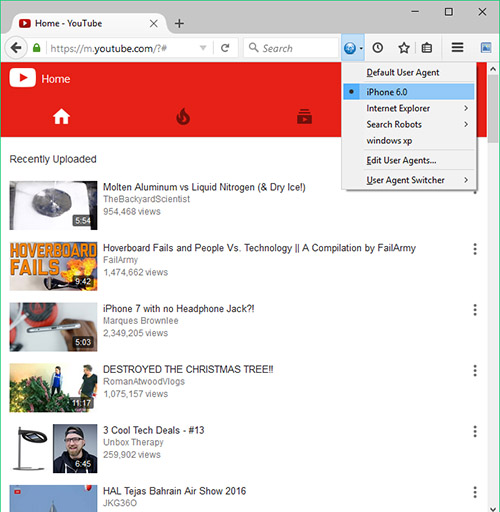Click the scrollbar down arrow
Screen dimensions: 500x512
493,508
